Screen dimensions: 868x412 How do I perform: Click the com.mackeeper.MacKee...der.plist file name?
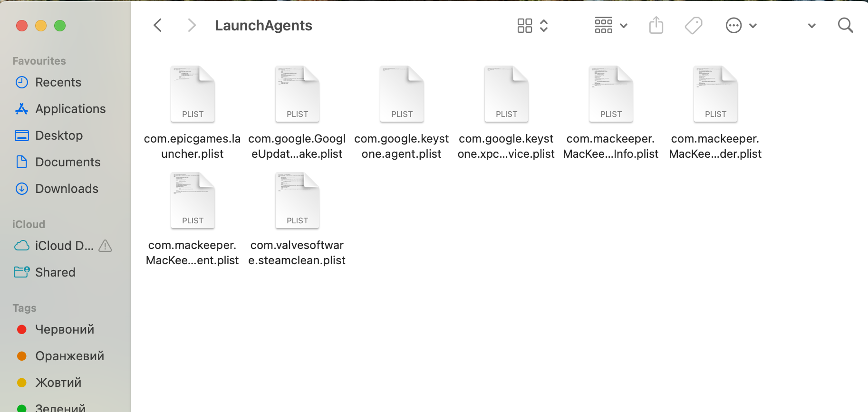coord(715,146)
